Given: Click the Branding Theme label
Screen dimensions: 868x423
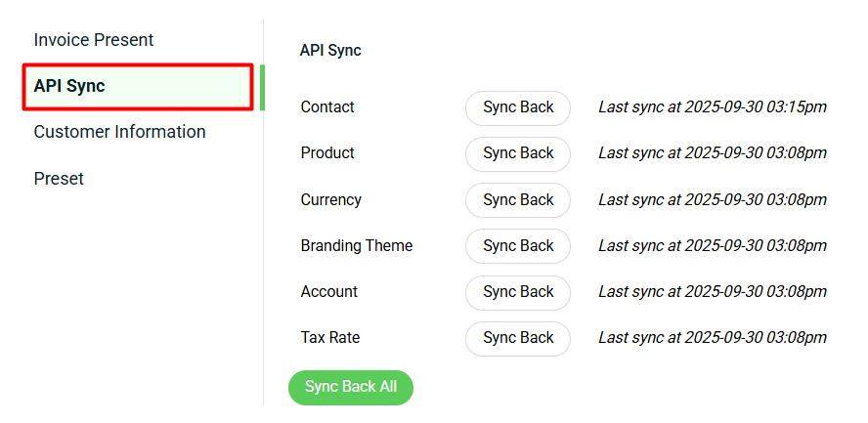Looking at the screenshot, I should pyautogui.click(x=357, y=246).
